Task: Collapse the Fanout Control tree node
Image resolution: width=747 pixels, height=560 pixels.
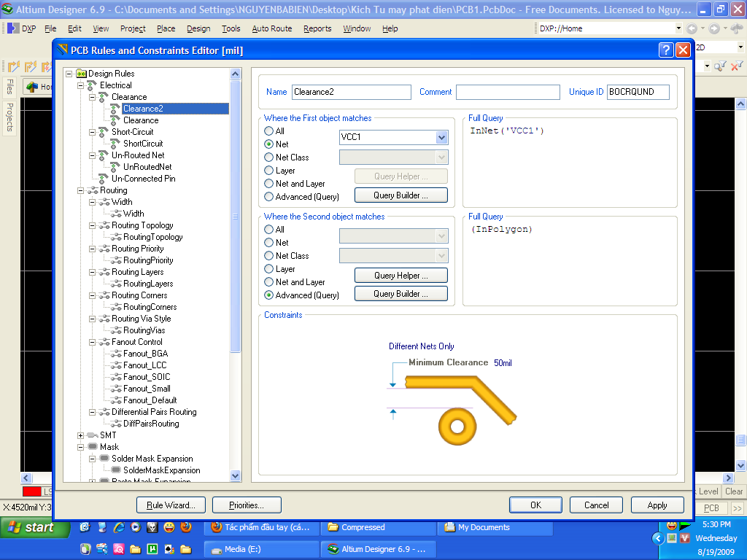Action: [x=92, y=342]
